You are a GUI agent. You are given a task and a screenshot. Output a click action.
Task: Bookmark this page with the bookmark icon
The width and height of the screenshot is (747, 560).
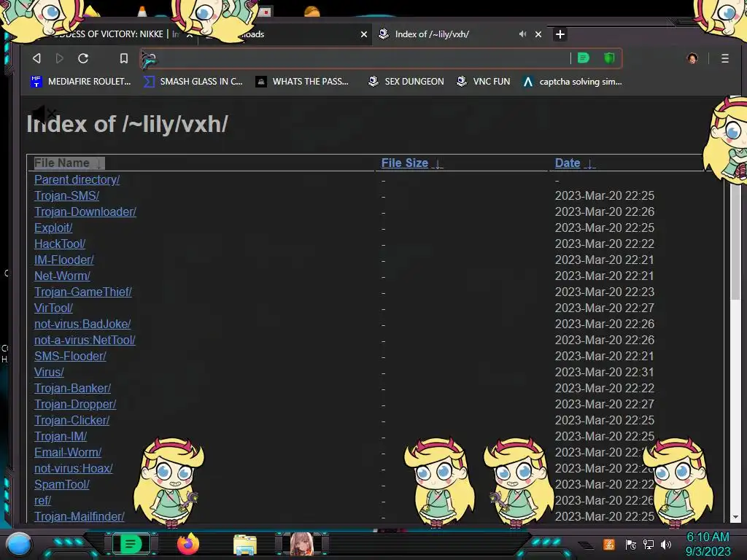coord(124,58)
